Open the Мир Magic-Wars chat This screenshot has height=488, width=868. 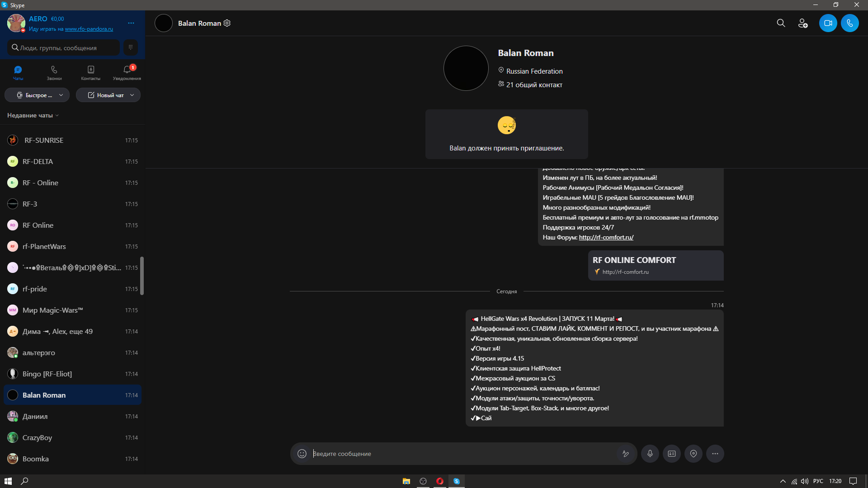point(72,310)
